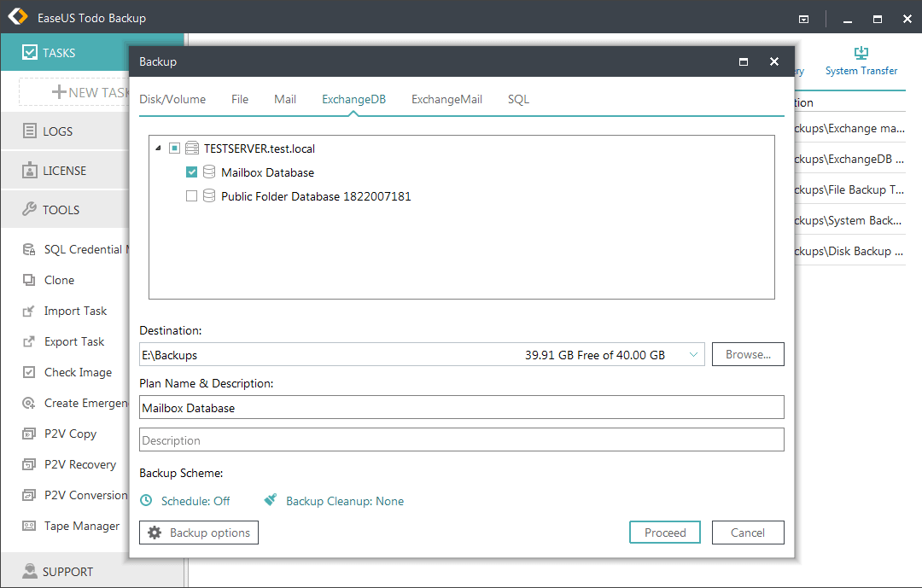Select the TESTSERVER.test.local checkbox
This screenshot has height=588, width=922.
(x=174, y=147)
